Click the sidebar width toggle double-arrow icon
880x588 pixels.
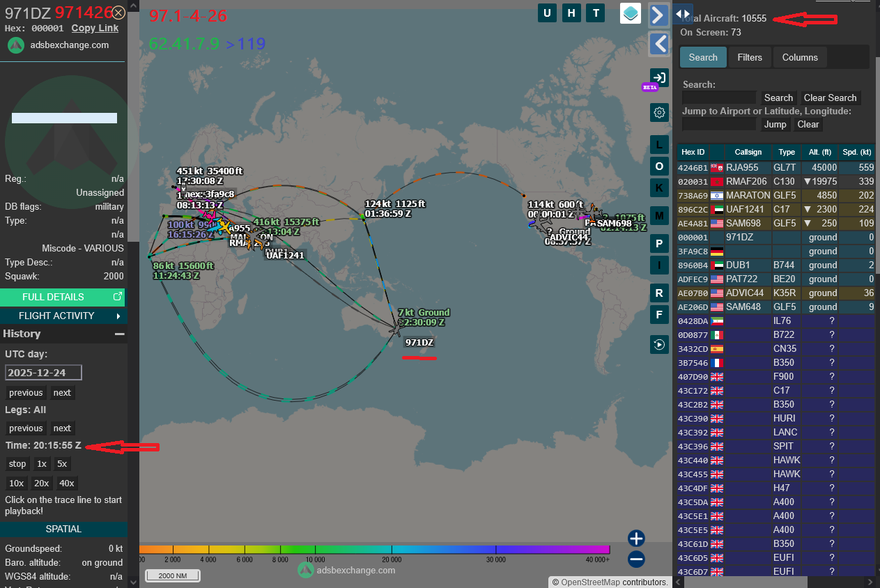tap(683, 13)
